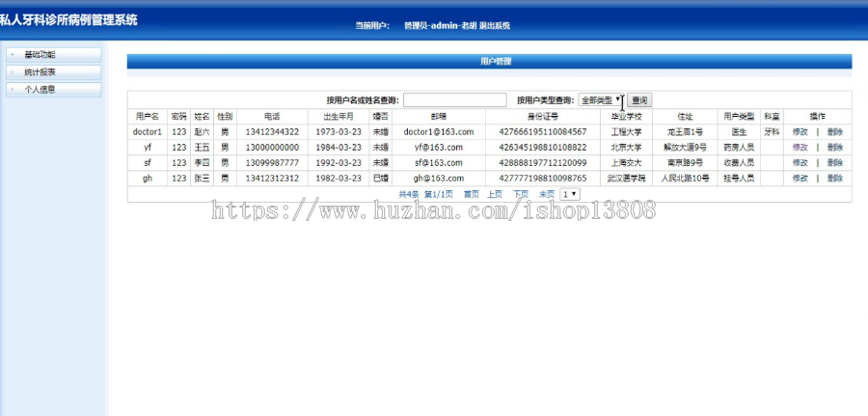The image size is (868, 416).
Task: Click school cell 上海交大
Action: [626, 163]
